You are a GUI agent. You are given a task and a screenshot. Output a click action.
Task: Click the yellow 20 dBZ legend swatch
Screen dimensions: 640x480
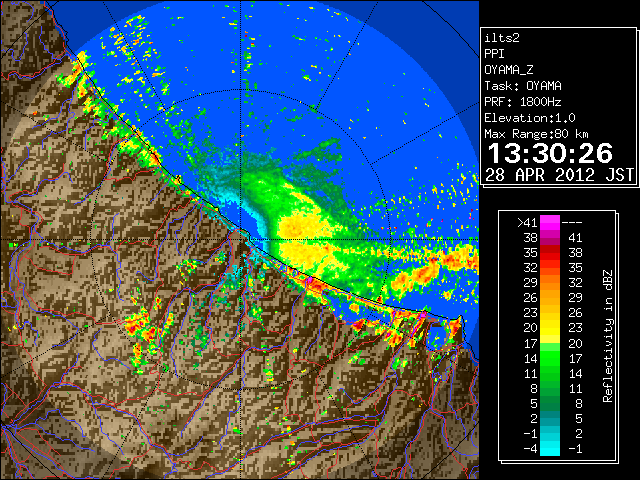click(550, 328)
